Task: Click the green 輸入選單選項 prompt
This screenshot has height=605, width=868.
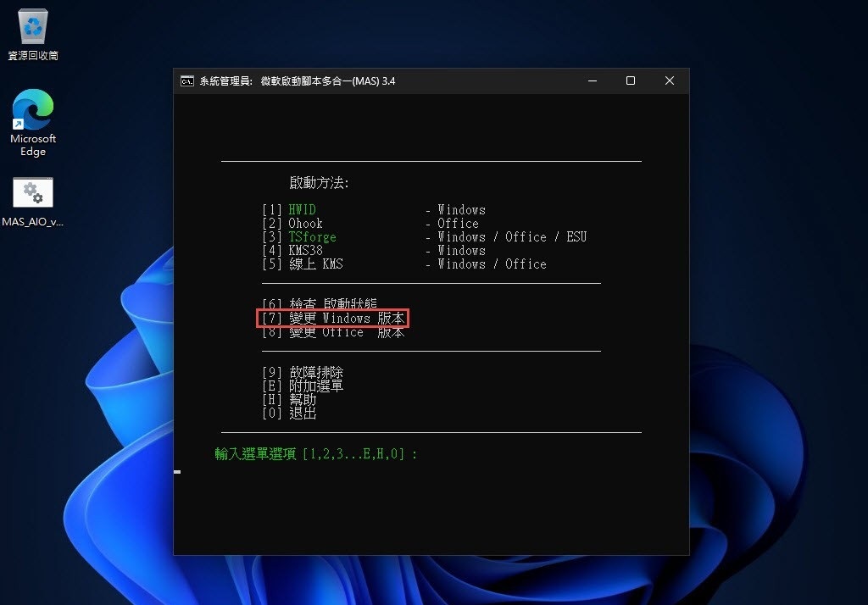Action: [315, 454]
